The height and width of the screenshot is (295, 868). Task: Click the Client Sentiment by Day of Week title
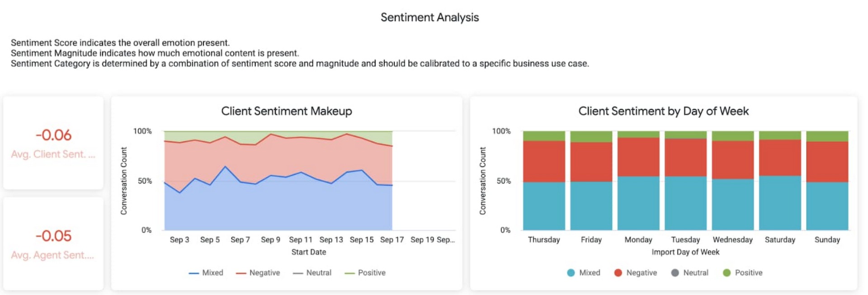[x=663, y=111]
